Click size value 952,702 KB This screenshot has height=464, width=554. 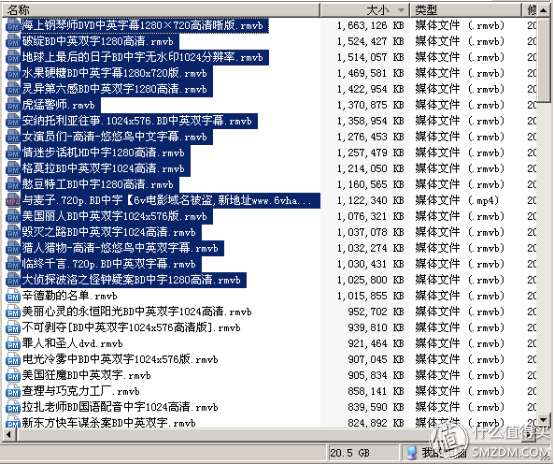pyautogui.click(x=376, y=312)
